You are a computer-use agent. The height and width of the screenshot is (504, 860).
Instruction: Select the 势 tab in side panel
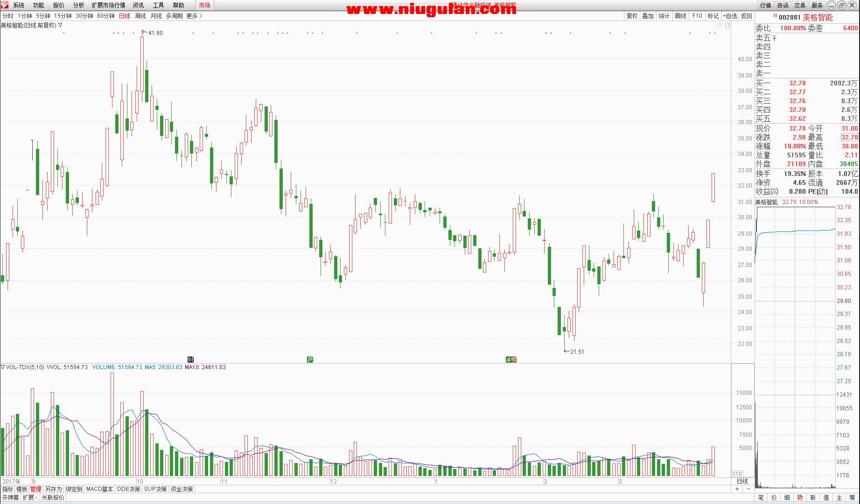(800, 498)
